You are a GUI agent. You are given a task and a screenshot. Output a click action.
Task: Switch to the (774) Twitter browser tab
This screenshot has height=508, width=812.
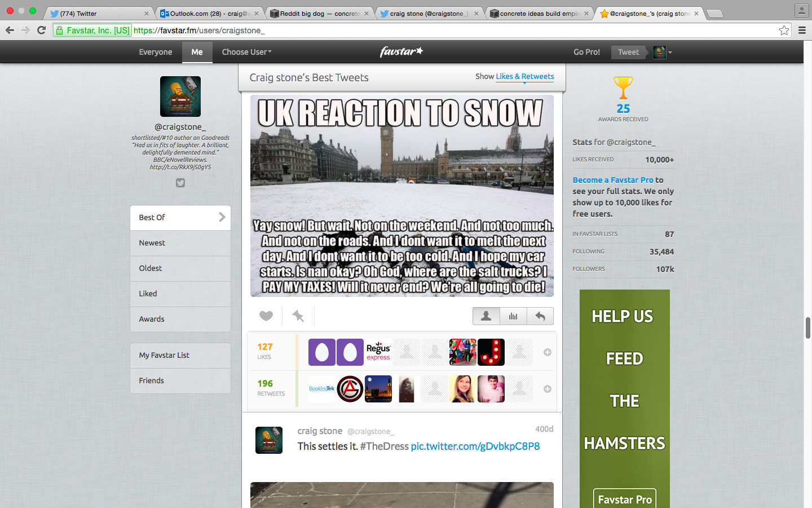pos(99,13)
